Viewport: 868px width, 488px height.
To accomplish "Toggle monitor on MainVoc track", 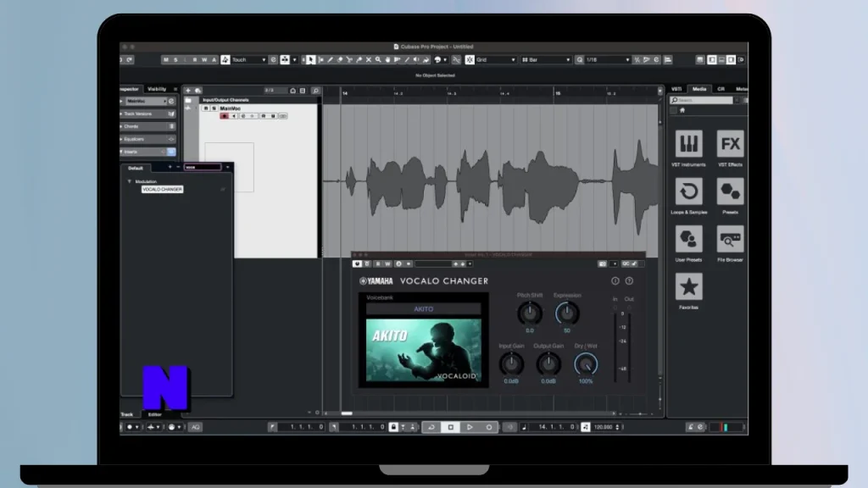I will pos(234,116).
